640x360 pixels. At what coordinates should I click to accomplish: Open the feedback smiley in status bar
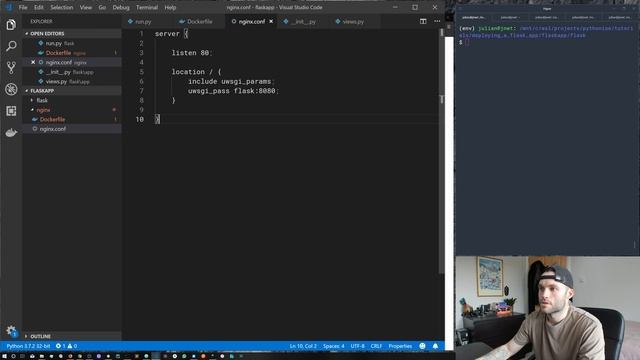[422, 346]
